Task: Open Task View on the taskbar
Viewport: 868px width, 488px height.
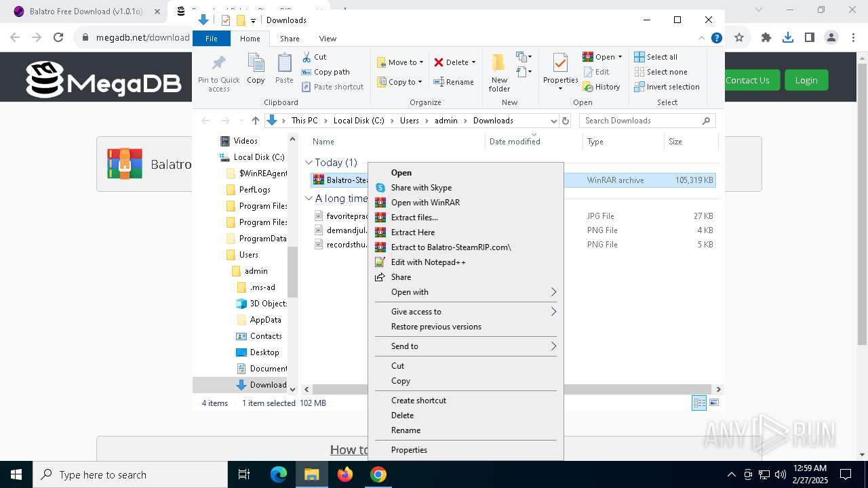Action: (244, 474)
